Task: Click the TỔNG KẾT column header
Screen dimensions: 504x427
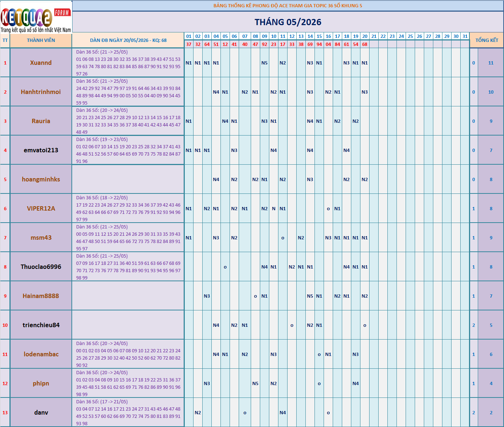Action: coord(487,40)
